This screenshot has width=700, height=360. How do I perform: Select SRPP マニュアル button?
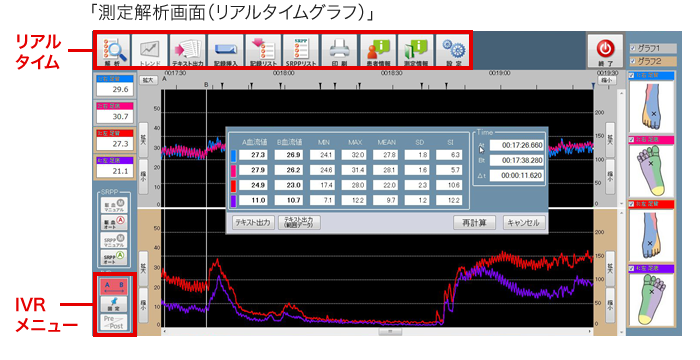(114, 240)
